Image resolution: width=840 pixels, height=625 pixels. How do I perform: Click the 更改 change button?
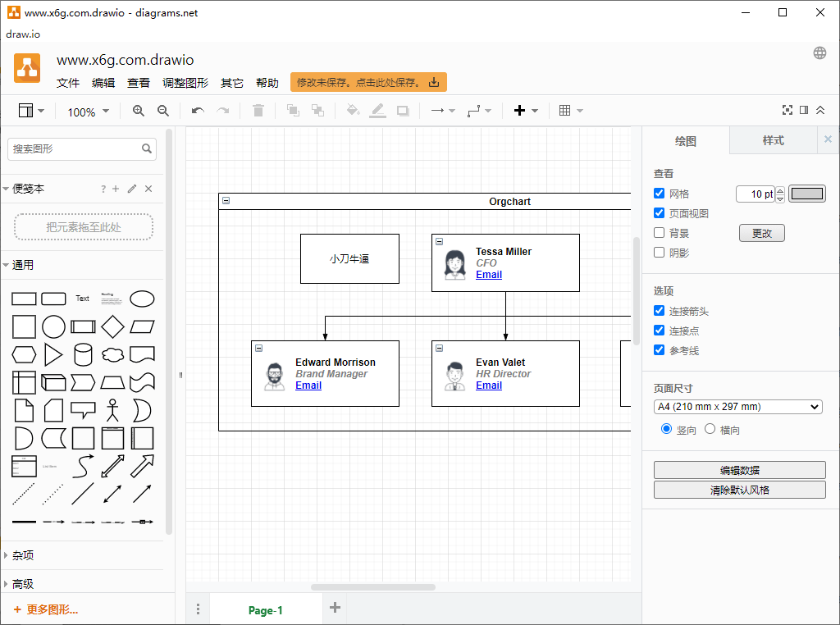(x=761, y=232)
